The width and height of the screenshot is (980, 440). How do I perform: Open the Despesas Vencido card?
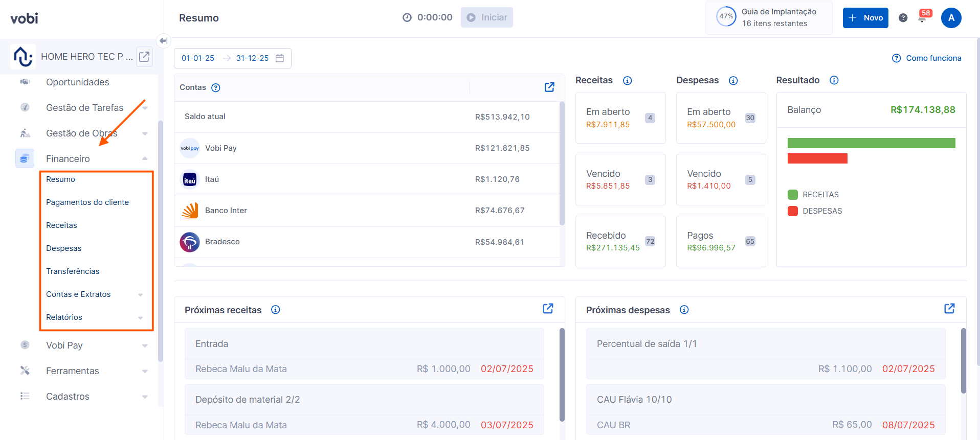721,179
